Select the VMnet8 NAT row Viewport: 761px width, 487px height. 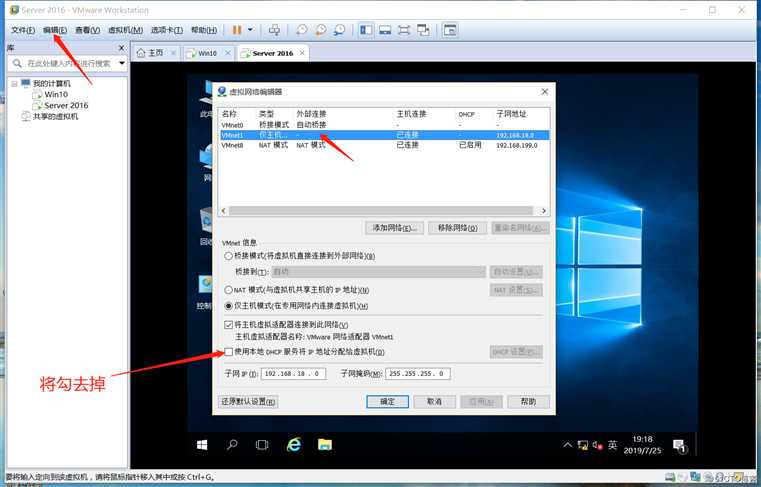tap(384, 145)
